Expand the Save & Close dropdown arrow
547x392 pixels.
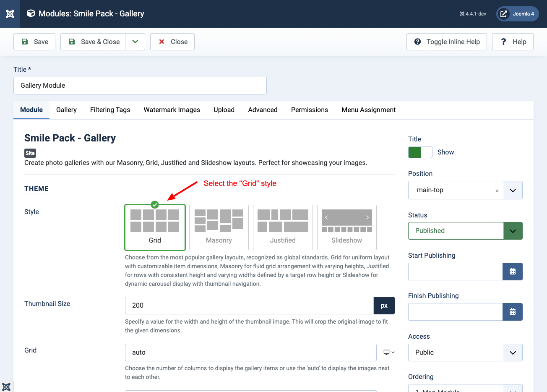pos(135,42)
